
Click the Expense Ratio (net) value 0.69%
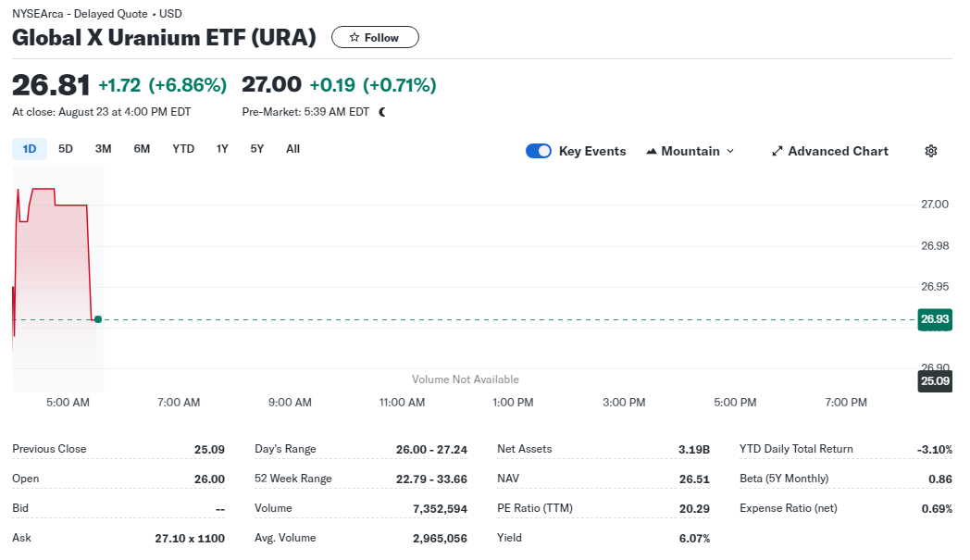[938, 509]
